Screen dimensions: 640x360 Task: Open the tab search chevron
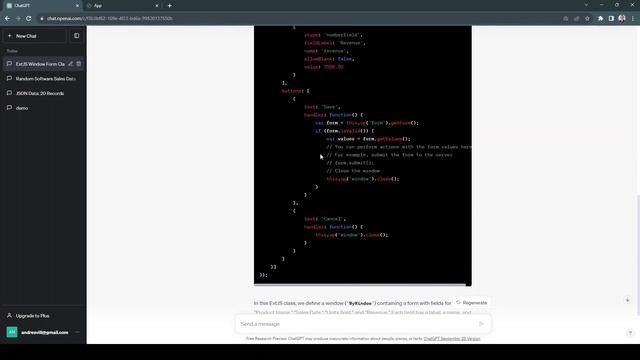click(586, 5)
